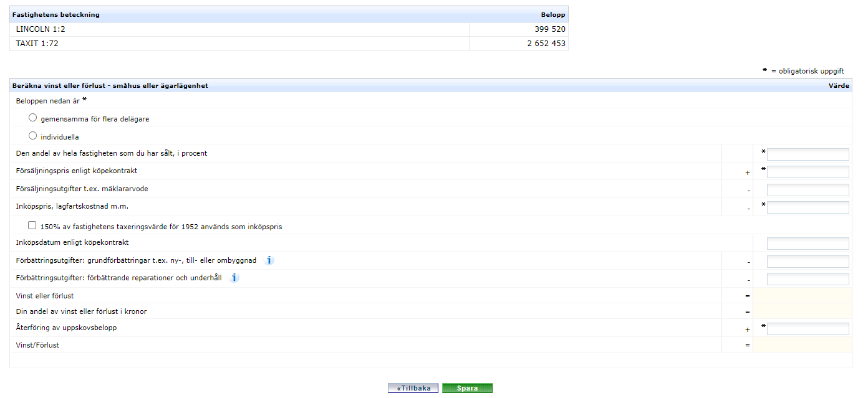Click the grundförbättringar improvement costs field
The width and height of the screenshot is (868, 398).
(808, 261)
